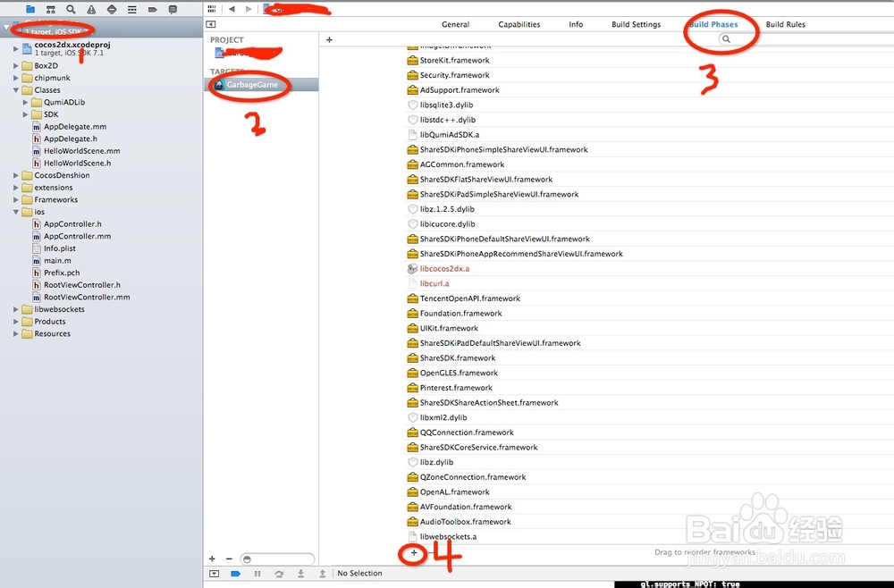Screen dimensions: 894x588
Task: Expand the Resources folder
Action: (16, 334)
